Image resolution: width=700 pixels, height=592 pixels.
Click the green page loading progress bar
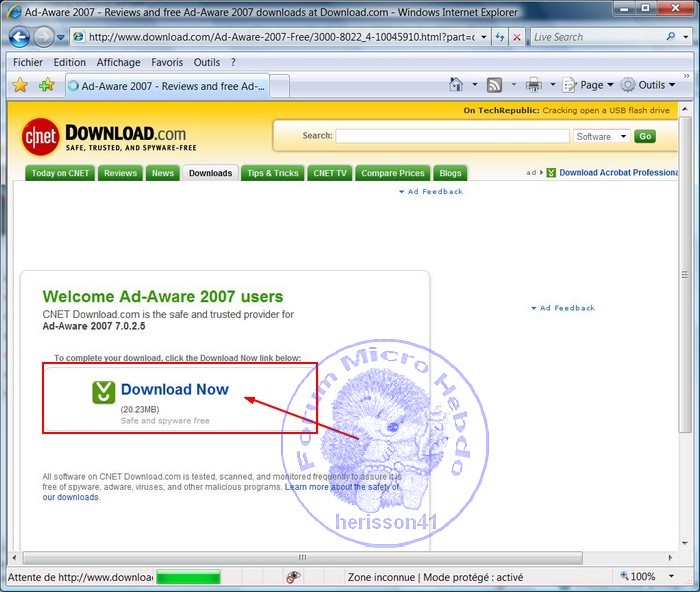(188, 577)
